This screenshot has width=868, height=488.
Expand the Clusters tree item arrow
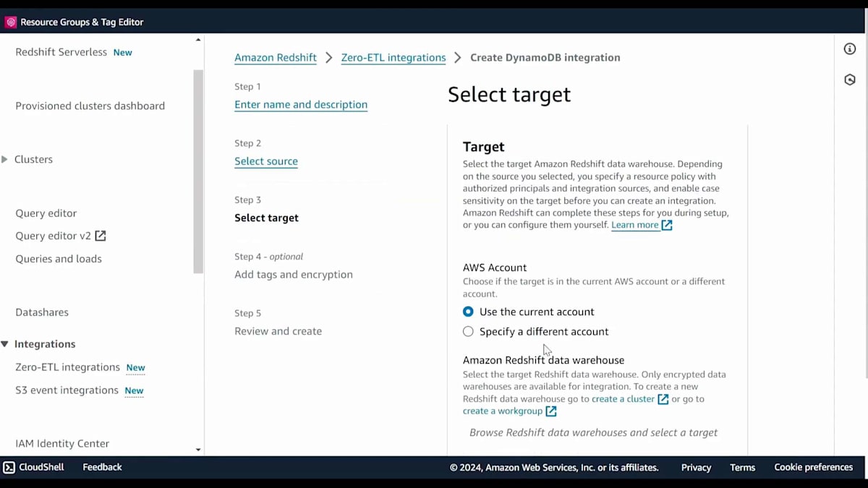pos(4,159)
